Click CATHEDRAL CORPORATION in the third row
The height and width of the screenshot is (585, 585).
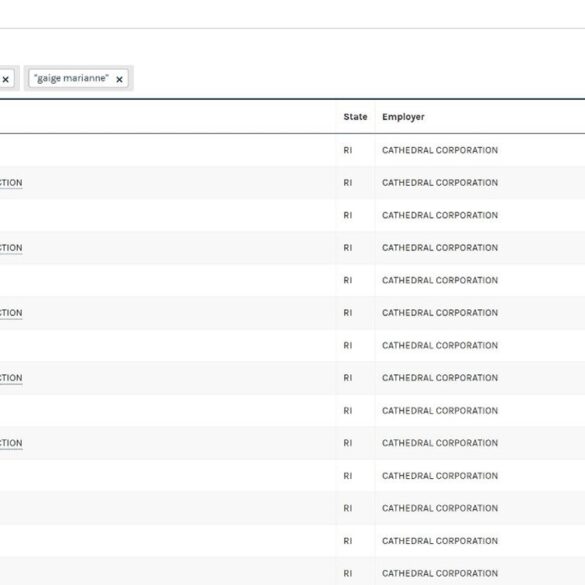pos(440,215)
